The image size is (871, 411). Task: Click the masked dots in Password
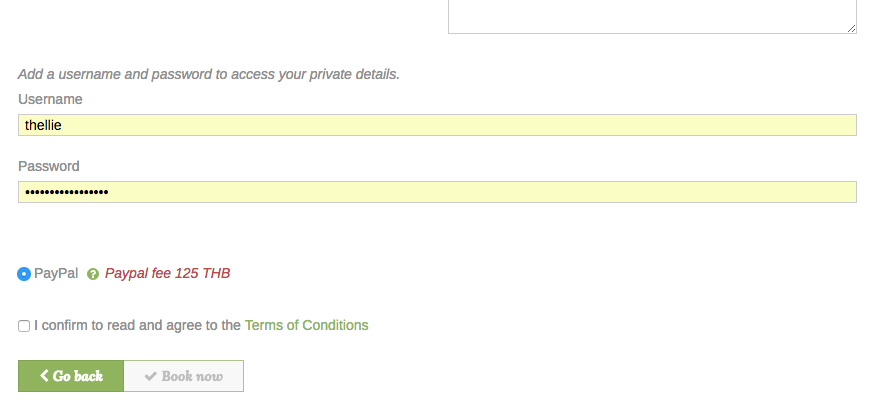67,192
